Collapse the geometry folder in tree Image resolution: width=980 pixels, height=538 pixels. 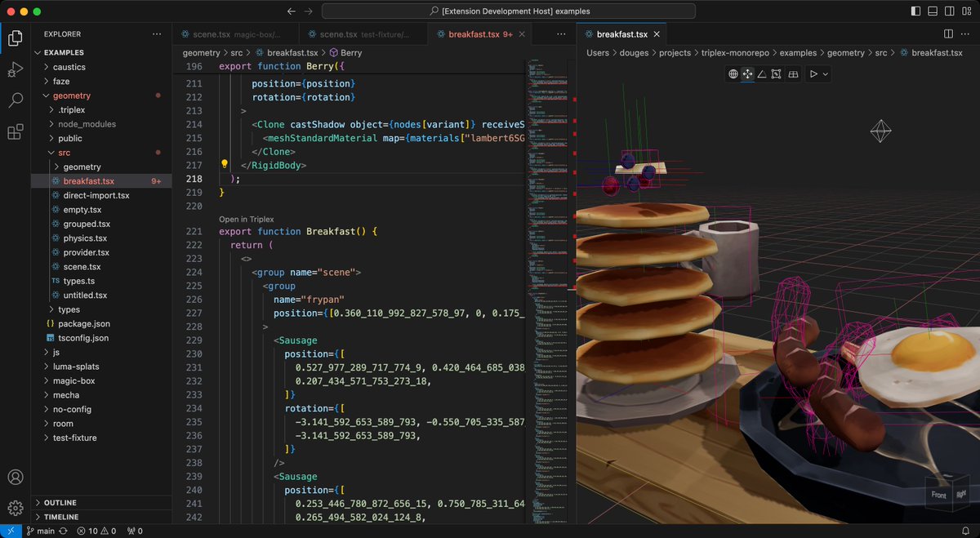[x=101, y=96]
